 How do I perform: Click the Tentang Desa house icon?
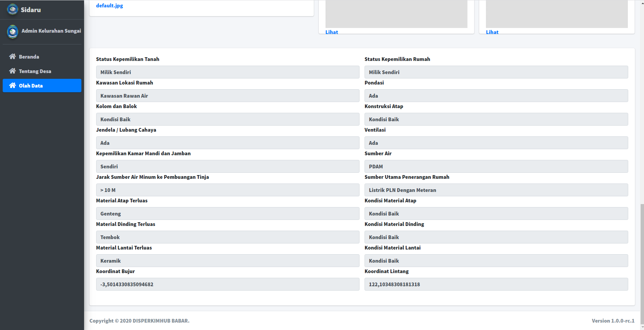pyautogui.click(x=12, y=71)
